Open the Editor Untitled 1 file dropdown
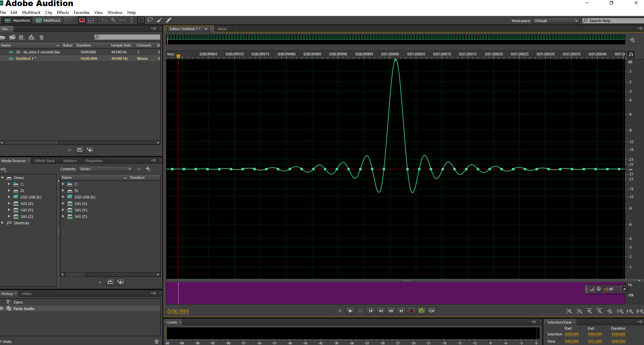The image size is (644, 345). click(x=206, y=29)
